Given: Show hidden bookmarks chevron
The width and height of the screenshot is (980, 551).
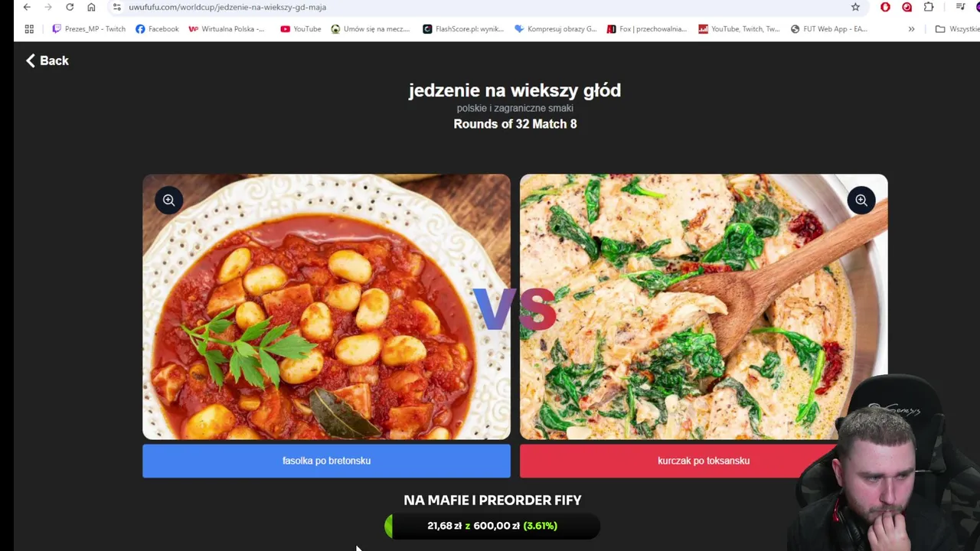Looking at the screenshot, I should 911,29.
